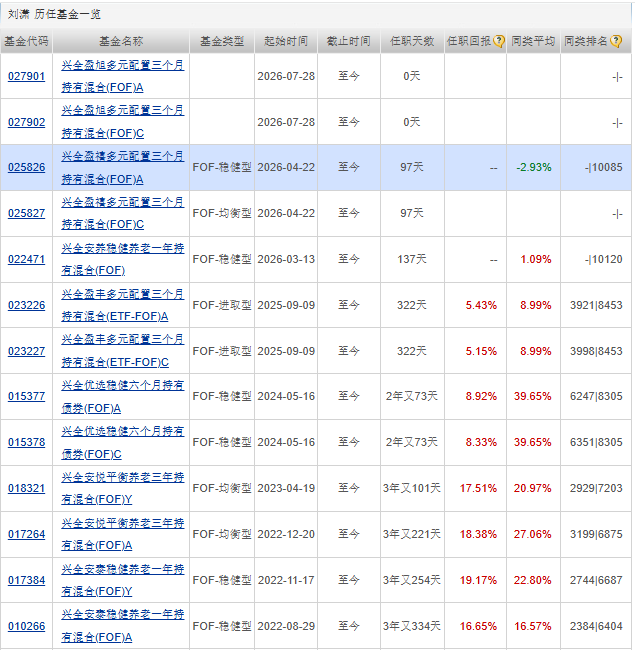The width and height of the screenshot is (635, 650).
Task: Open fund code 018321 link
Action: pos(27,488)
